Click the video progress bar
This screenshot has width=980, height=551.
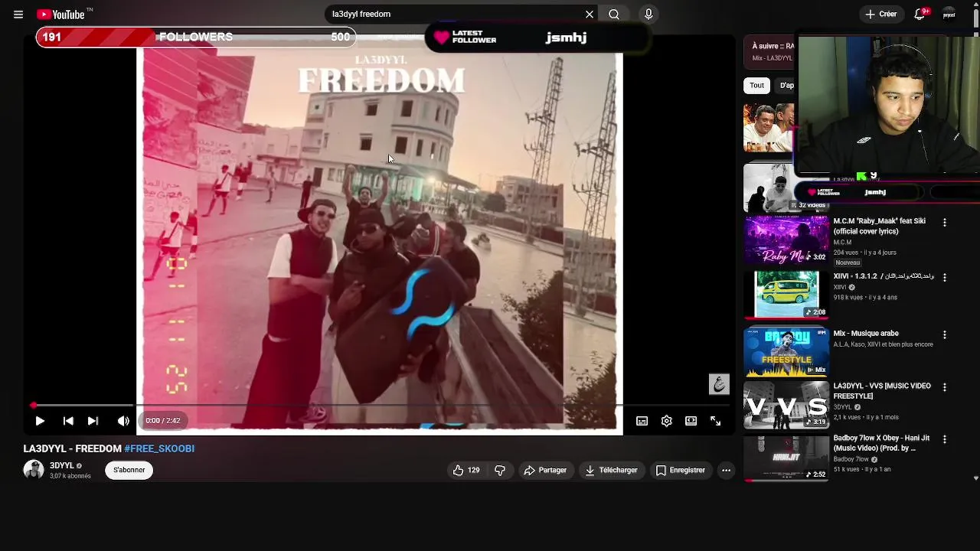click(x=379, y=405)
